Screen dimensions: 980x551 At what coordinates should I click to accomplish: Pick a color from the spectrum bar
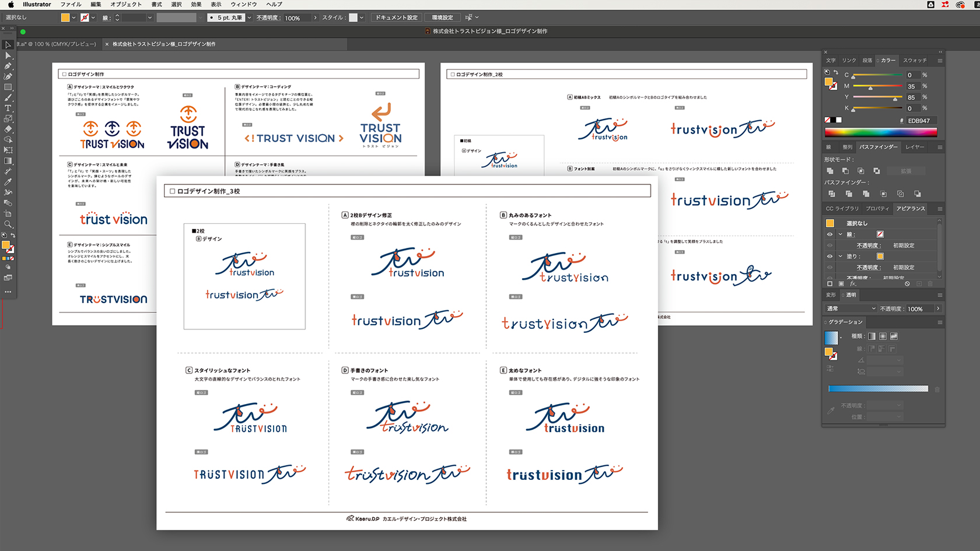pyautogui.click(x=881, y=132)
